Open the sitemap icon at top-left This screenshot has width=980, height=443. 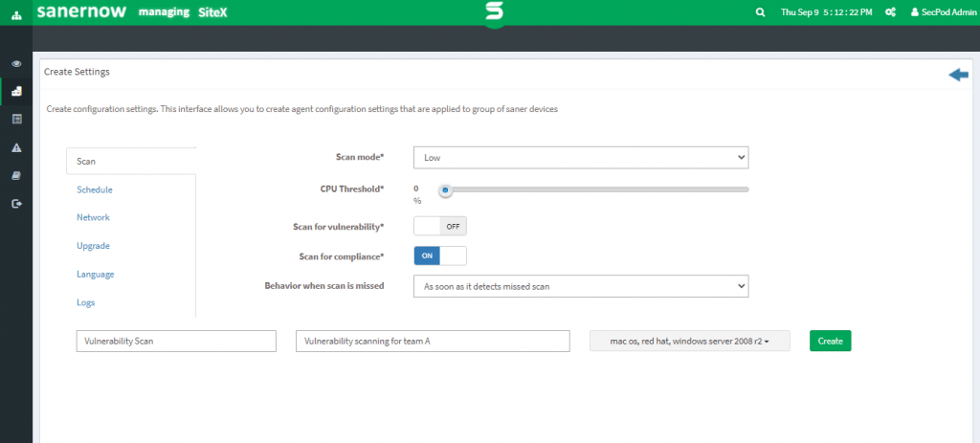pyautogui.click(x=15, y=12)
